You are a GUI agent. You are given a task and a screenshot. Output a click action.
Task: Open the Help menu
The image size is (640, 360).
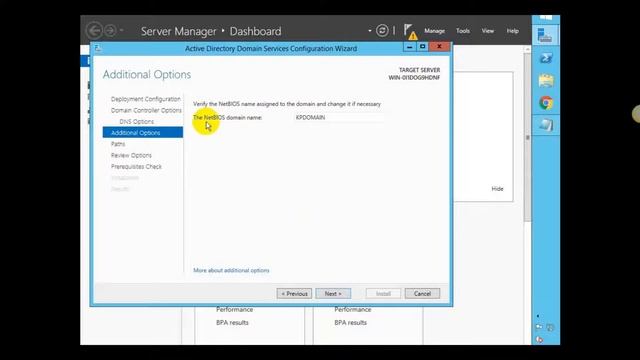coord(513,31)
